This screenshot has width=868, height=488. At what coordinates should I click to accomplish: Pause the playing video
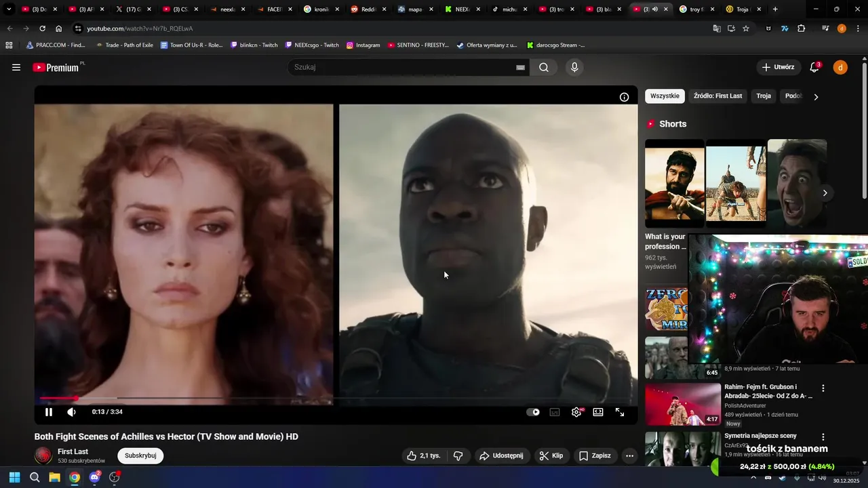coord(49,412)
